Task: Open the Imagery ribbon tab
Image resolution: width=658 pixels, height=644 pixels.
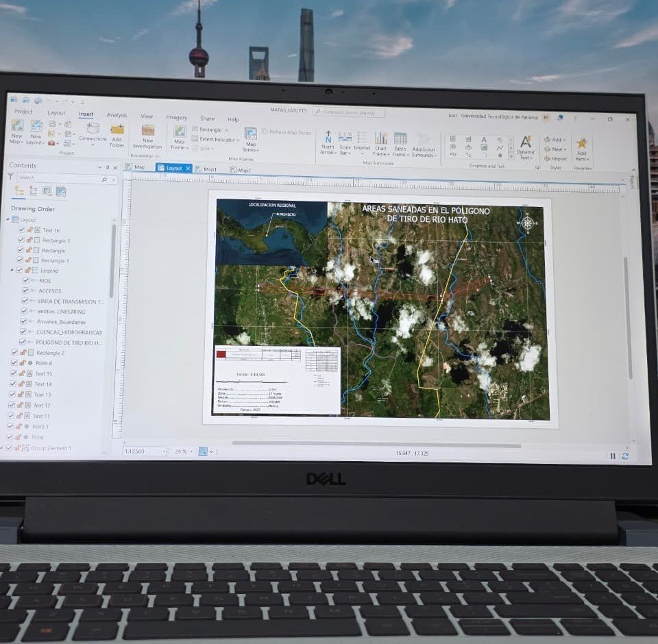Action: click(x=177, y=117)
